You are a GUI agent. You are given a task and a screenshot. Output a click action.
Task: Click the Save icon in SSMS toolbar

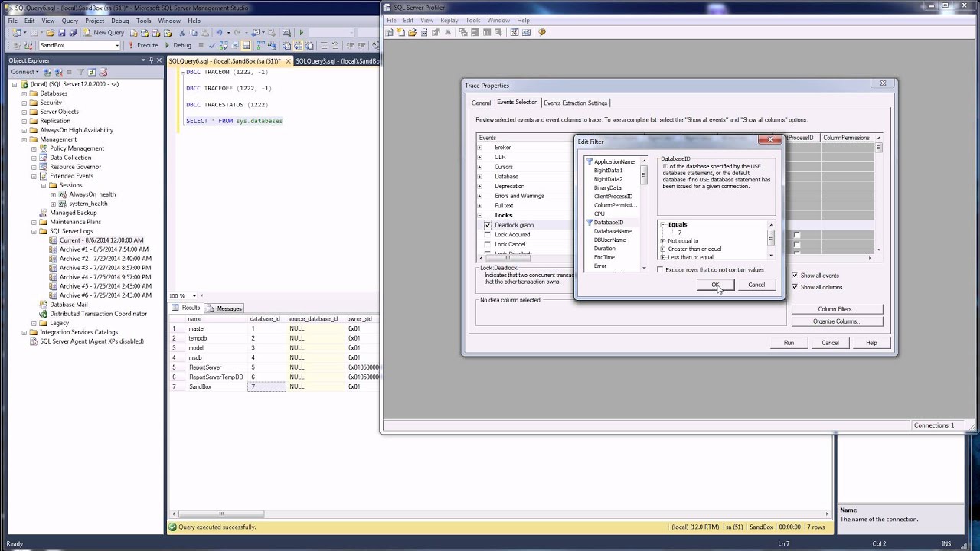[x=62, y=33]
